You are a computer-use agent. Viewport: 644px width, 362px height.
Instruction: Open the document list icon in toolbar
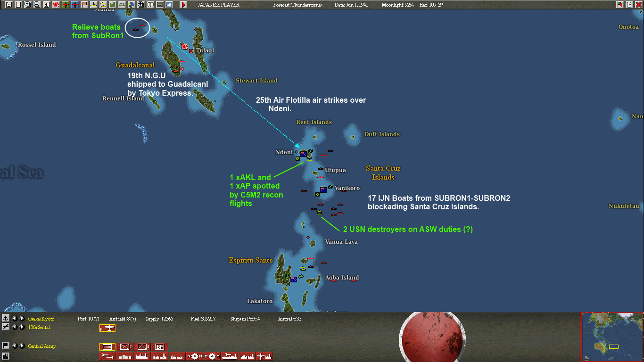pyautogui.click(x=18, y=5)
